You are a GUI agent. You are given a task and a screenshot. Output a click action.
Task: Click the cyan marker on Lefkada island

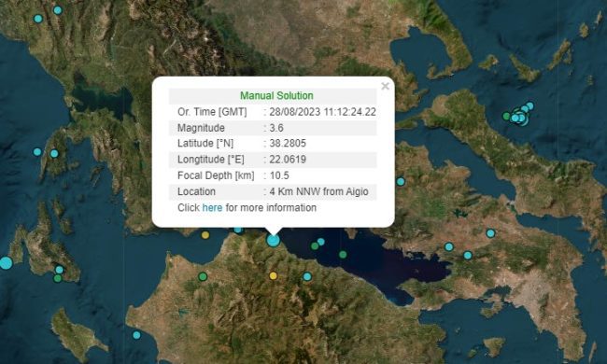pyautogui.click(x=54, y=154)
